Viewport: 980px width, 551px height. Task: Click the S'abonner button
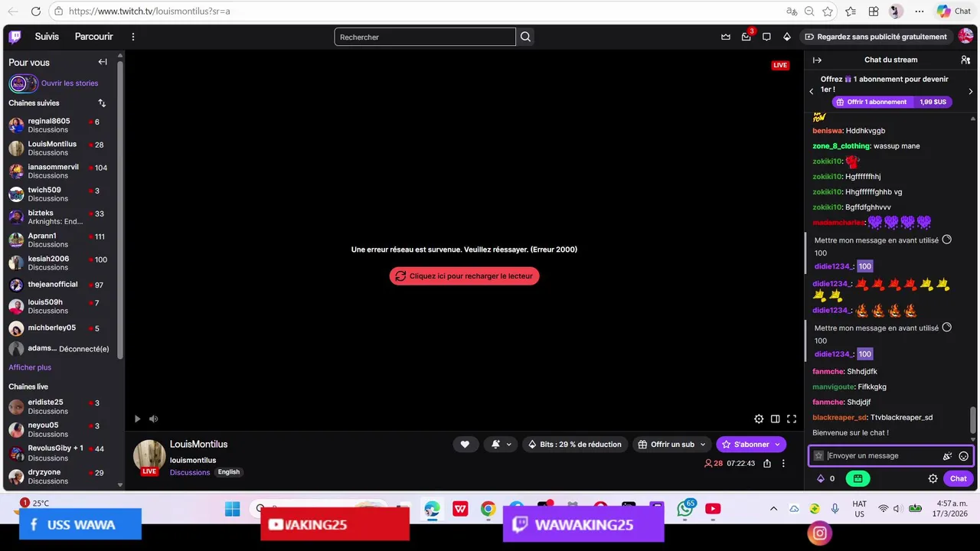coord(751,445)
